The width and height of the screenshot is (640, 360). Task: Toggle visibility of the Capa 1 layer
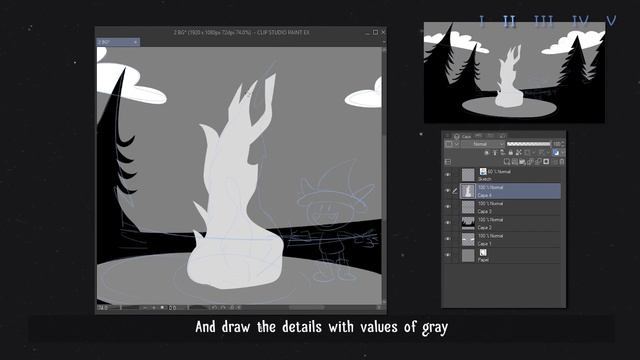coord(448,239)
